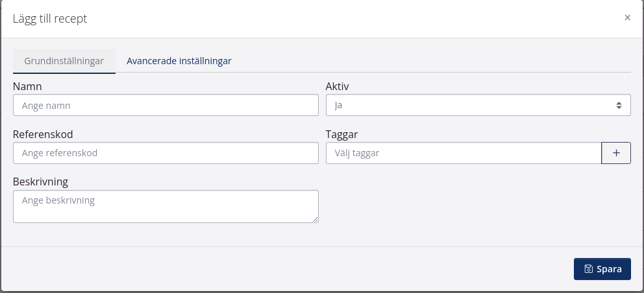Switch to Avancerade inställningar tab

179,61
